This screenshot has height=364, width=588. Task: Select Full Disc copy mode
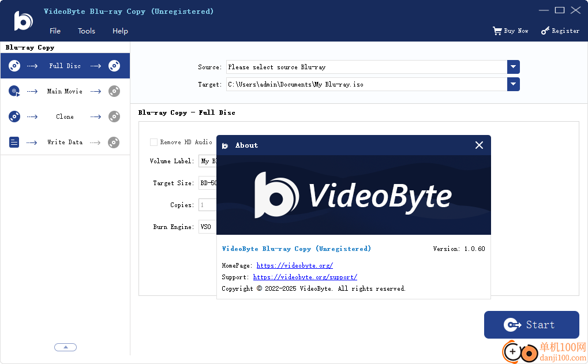(65, 66)
